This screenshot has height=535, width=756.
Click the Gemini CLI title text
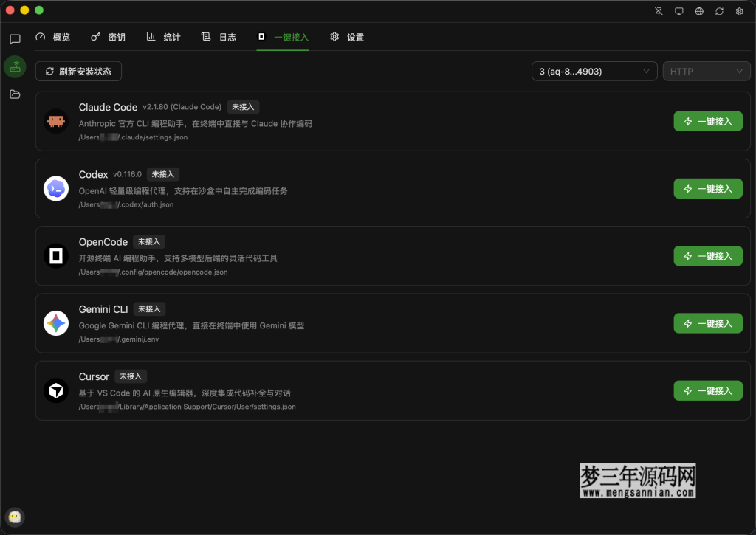[x=103, y=309]
